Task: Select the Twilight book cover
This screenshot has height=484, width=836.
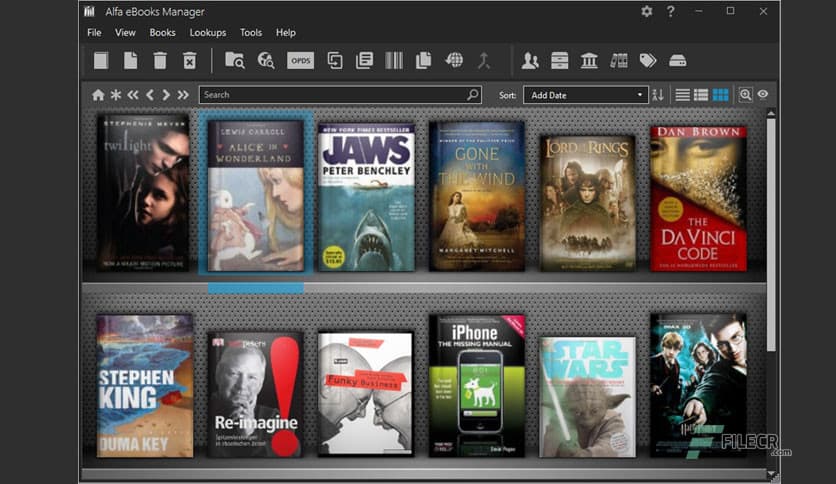Action: 143,193
